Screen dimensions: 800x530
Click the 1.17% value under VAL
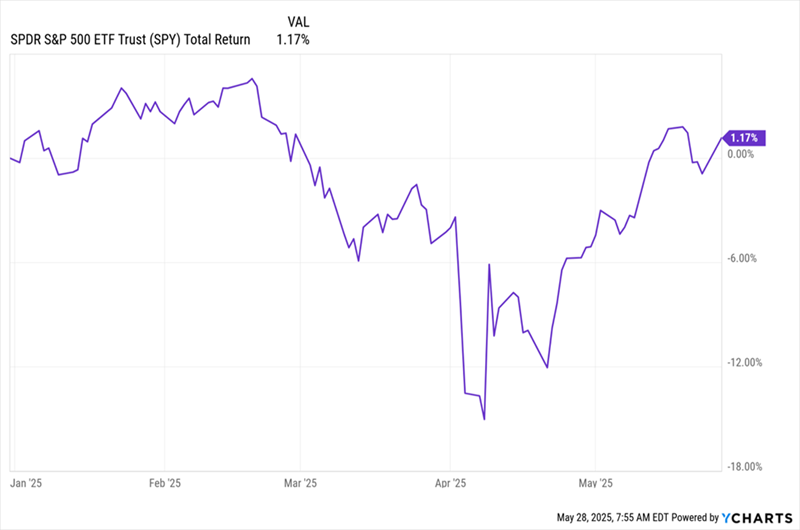click(293, 40)
